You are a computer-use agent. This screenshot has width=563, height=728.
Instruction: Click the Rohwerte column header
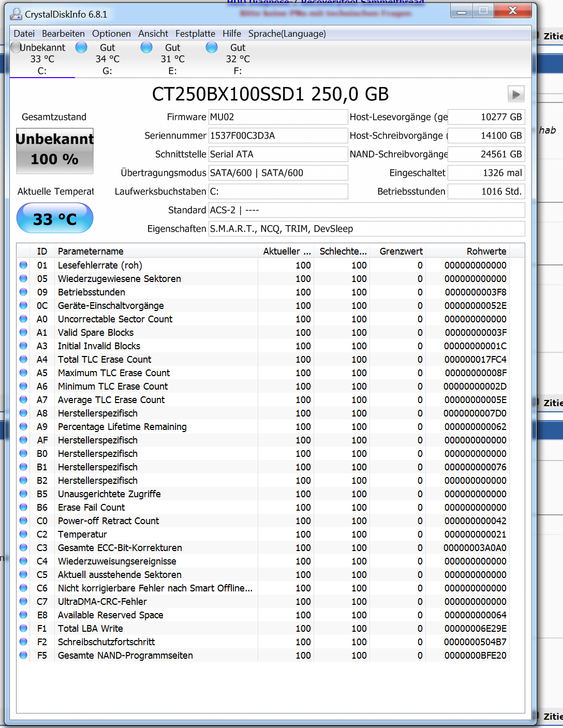point(468,251)
